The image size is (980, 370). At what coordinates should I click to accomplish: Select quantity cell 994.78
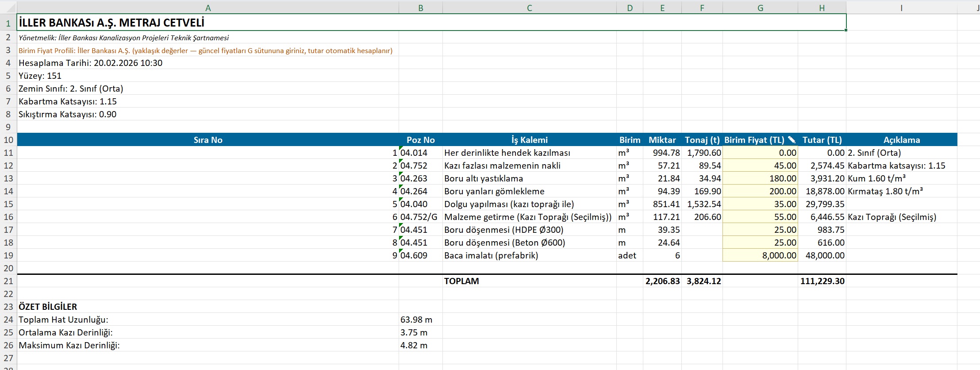tap(662, 153)
